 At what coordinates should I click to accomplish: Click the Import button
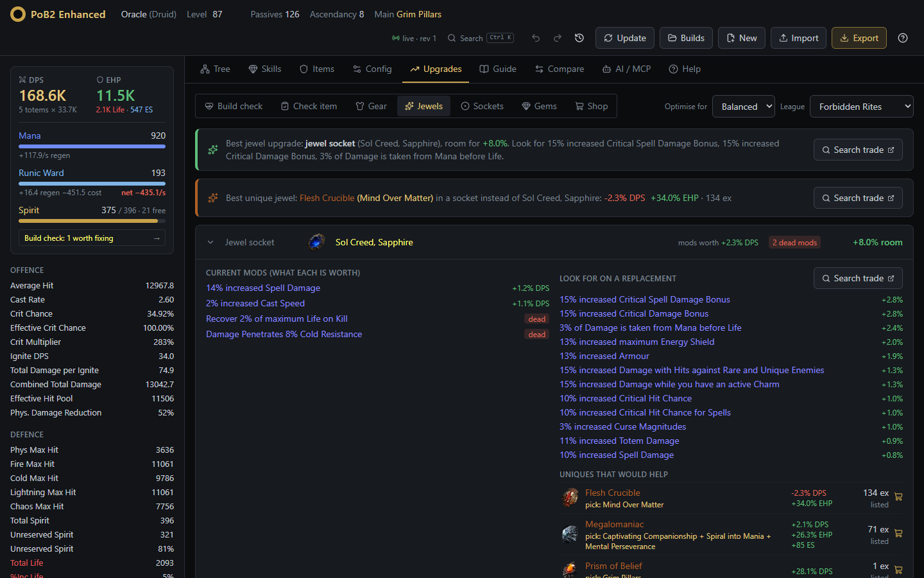798,38
